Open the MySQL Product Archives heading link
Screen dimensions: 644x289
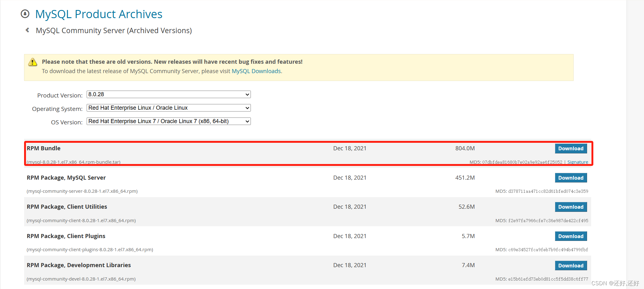pyautogui.click(x=99, y=14)
